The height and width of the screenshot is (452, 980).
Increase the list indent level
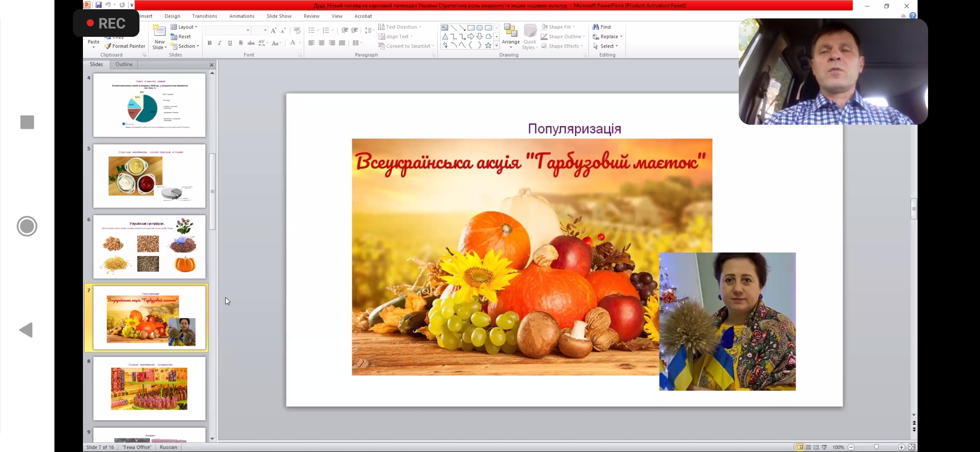[355, 30]
